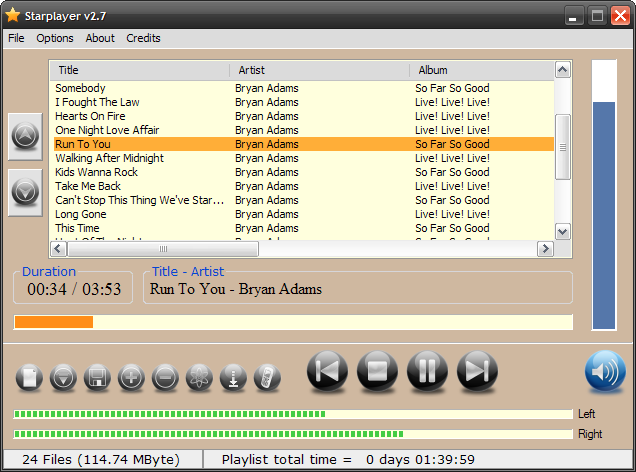Open the File menu
The width and height of the screenshot is (636, 472).
[16, 38]
